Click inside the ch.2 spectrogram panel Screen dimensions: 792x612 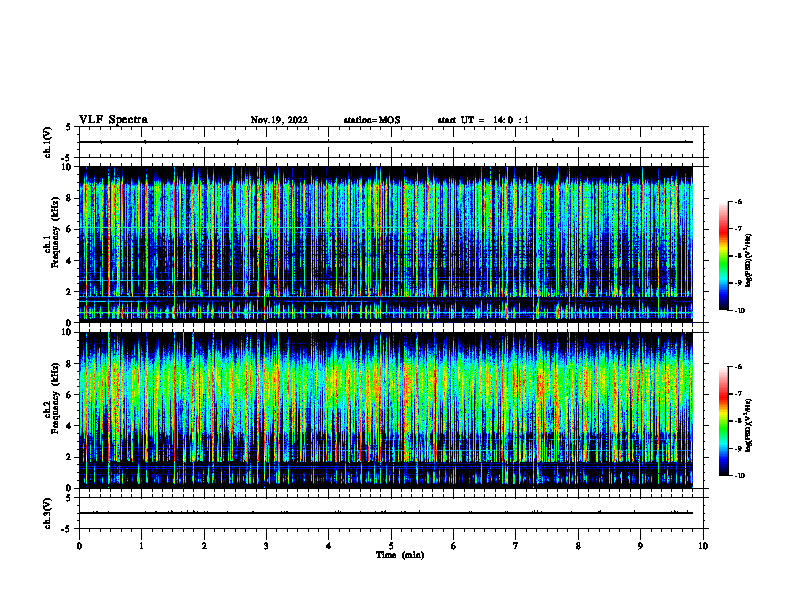[x=386, y=410]
